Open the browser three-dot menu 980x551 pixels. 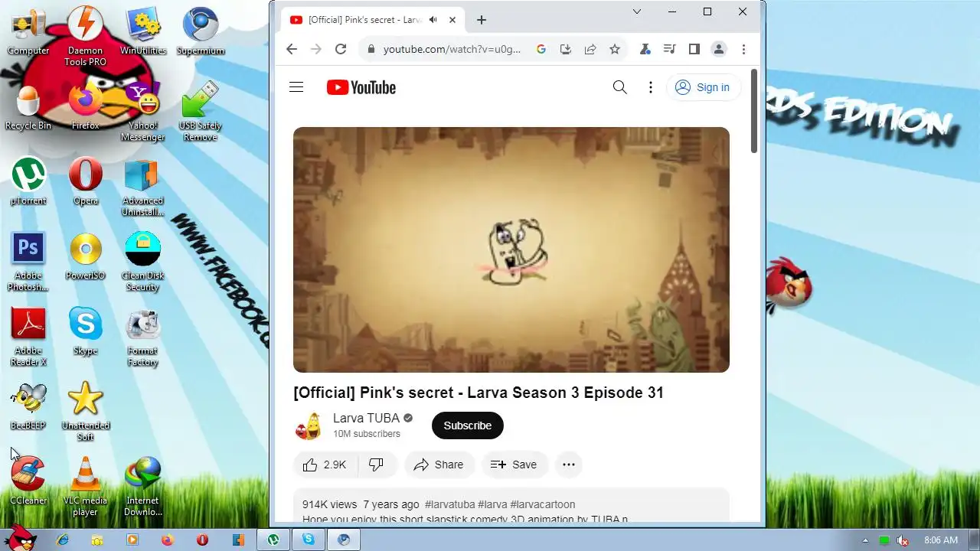743,49
